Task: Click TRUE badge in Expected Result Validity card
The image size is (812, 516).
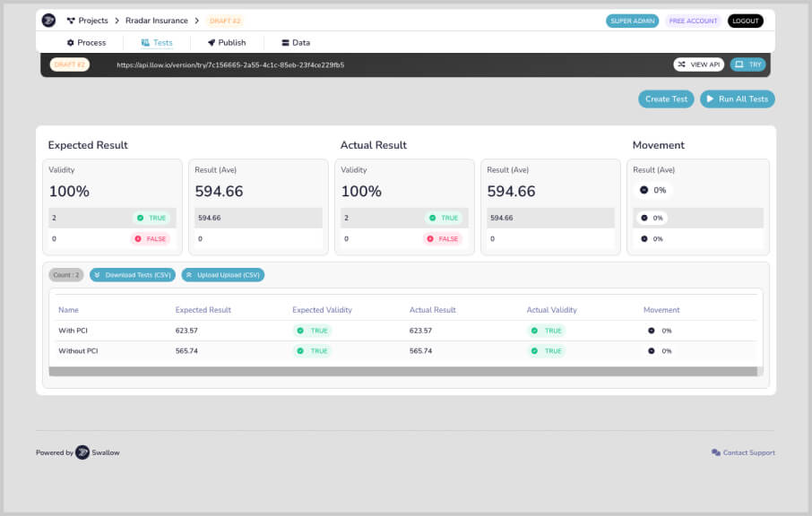Action: 151,218
